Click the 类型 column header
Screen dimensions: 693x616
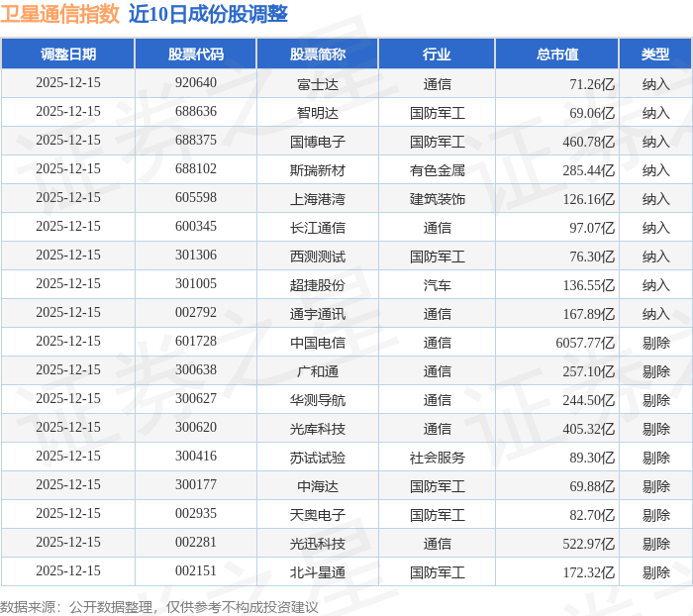click(655, 53)
